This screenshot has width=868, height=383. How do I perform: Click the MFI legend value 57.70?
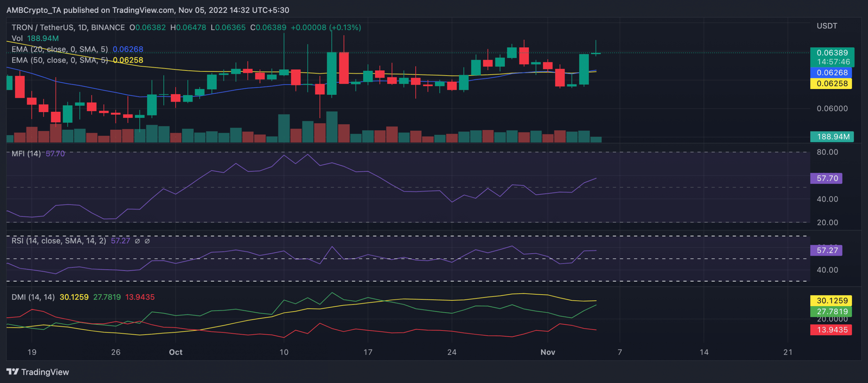tap(55, 154)
